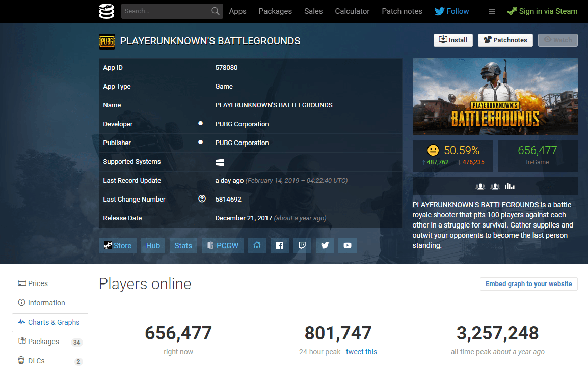Screen dimensions: 588x369
Task: Click the second players group icon
Action: [x=495, y=186]
